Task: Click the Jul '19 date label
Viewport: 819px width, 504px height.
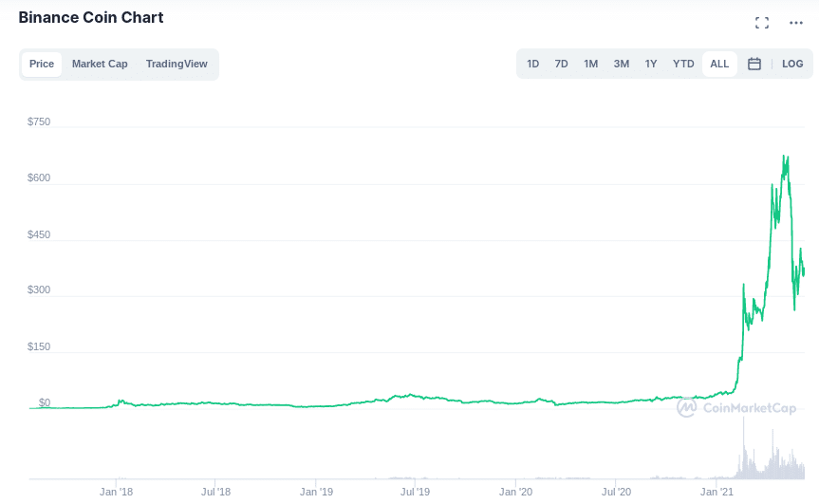Action: tap(416, 492)
